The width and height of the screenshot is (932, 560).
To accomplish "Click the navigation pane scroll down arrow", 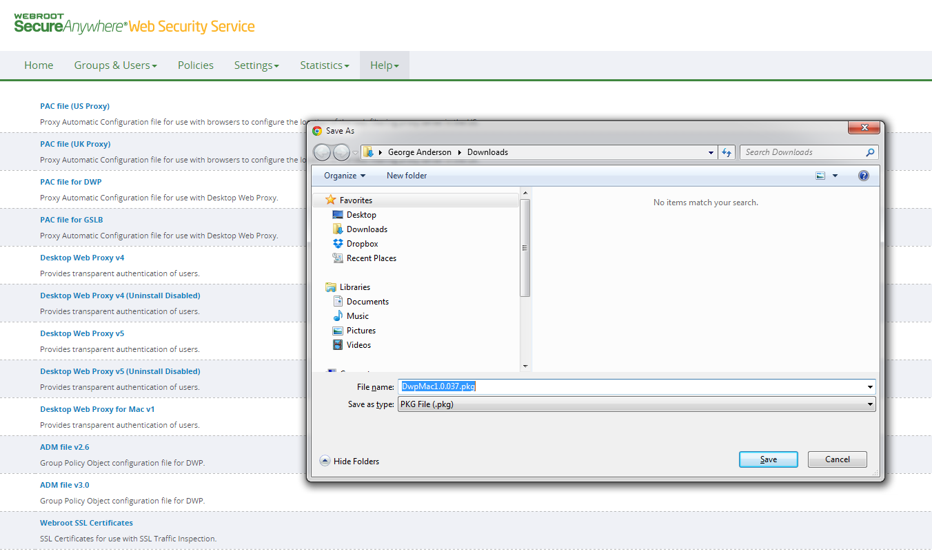I will (x=525, y=366).
